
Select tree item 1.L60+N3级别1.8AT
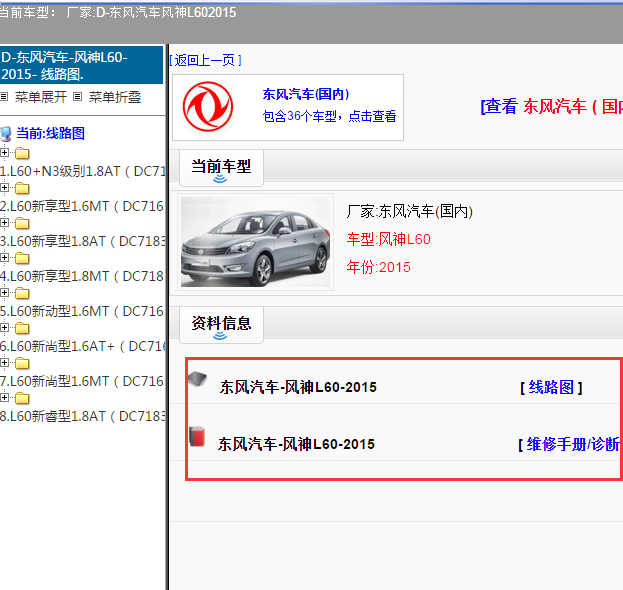click(x=82, y=171)
